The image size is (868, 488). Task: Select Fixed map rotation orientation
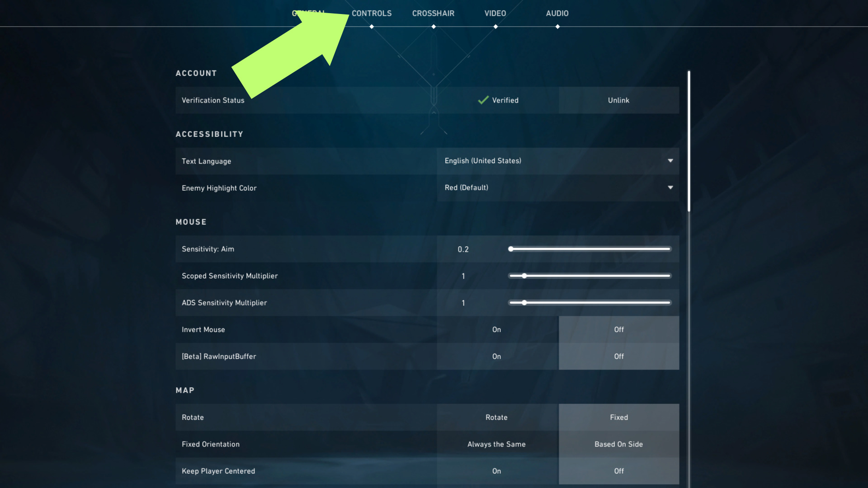click(x=618, y=417)
